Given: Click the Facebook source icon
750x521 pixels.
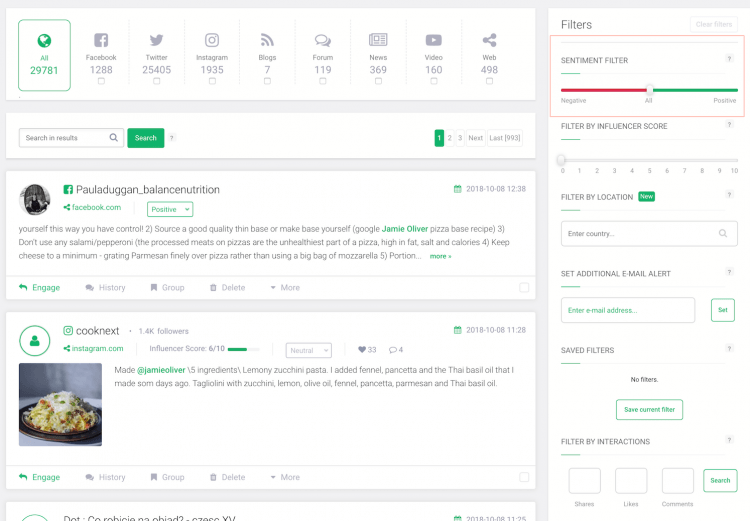Looking at the screenshot, I should 101,40.
